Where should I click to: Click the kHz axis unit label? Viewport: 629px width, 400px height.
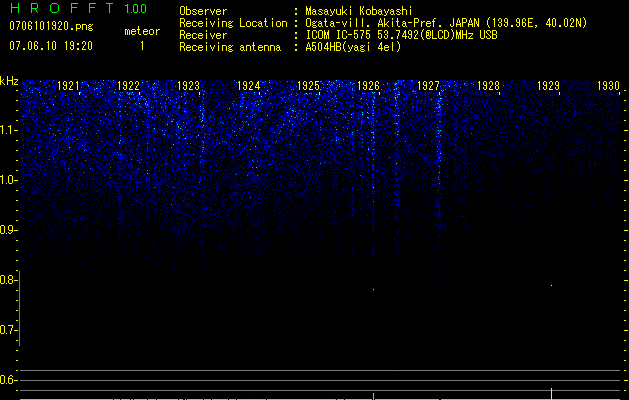pyautogui.click(x=9, y=81)
